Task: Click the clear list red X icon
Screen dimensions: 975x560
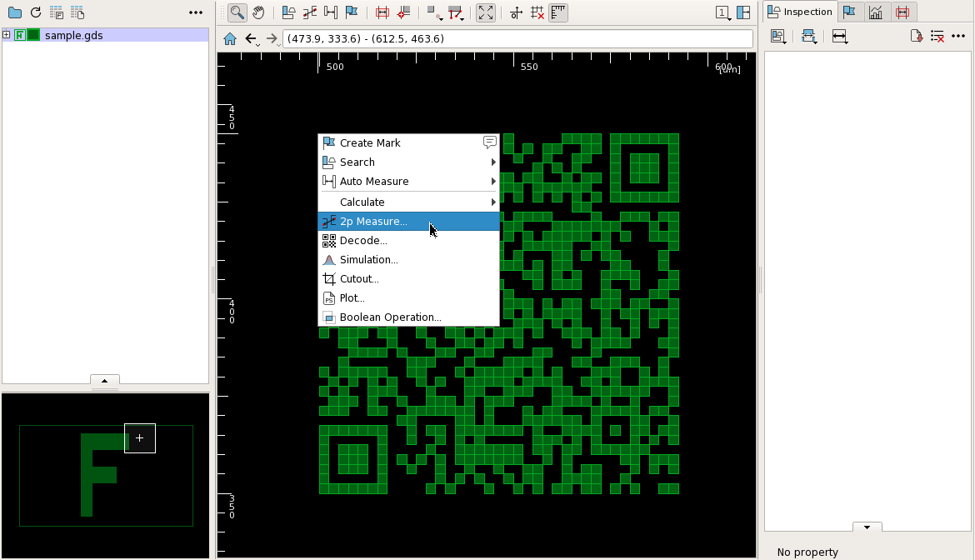Action: [x=937, y=36]
